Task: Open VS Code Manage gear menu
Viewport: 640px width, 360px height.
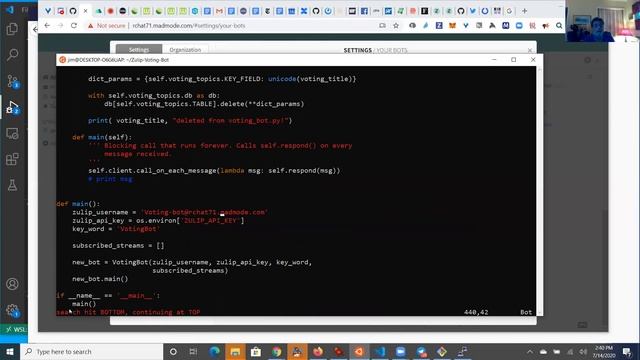Action: [x=12, y=310]
